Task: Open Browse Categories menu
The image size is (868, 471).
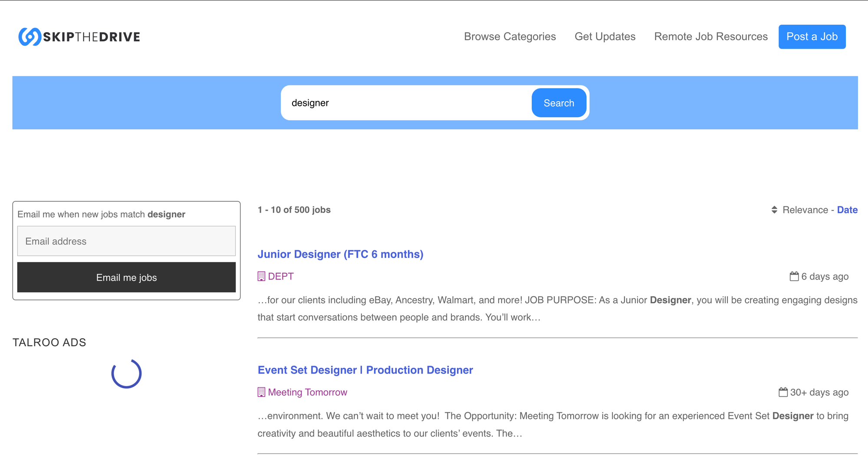Action: [510, 37]
